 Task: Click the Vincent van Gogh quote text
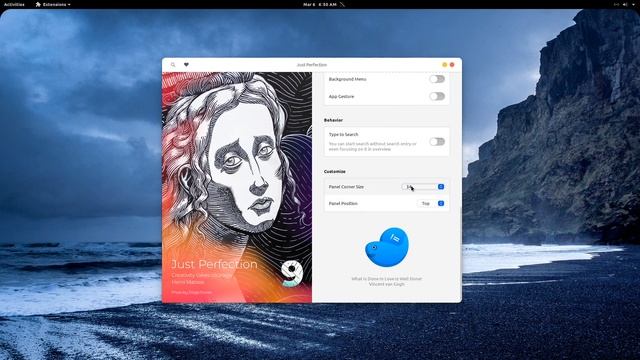(387, 281)
